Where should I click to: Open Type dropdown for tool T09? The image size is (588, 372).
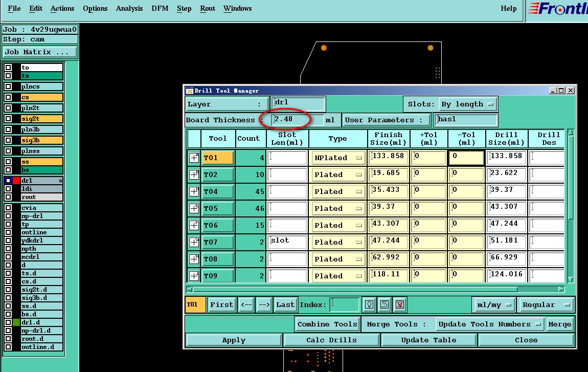337,276
